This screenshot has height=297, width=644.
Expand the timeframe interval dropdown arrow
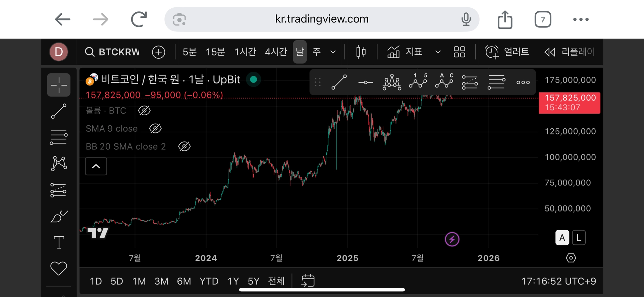pos(333,52)
